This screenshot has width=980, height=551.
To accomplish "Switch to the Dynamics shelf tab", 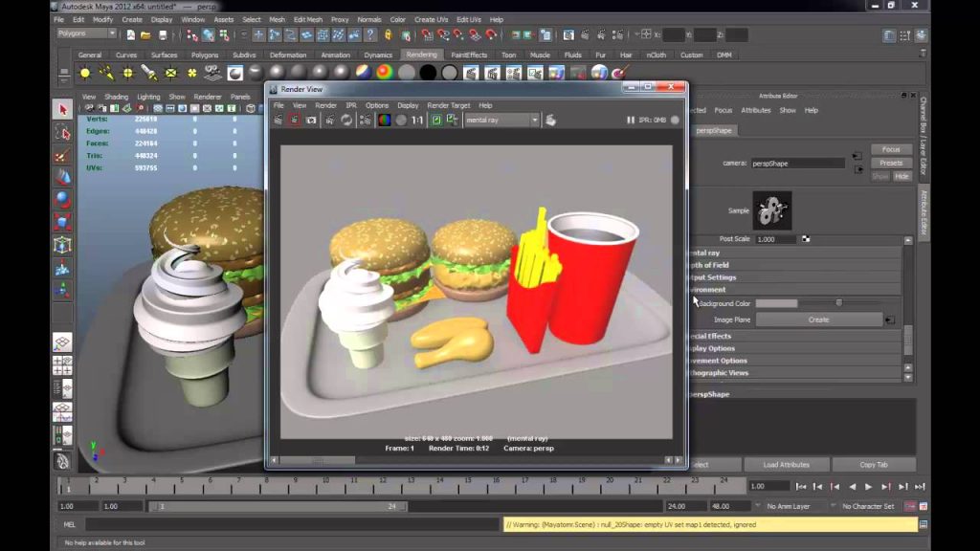I will [x=378, y=55].
